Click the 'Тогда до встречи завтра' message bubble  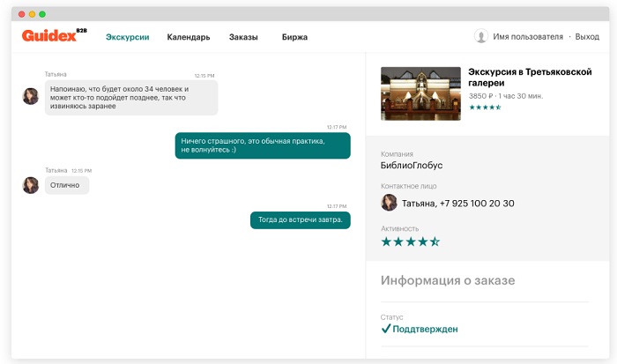pyautogui.click(x=301, y=220)
